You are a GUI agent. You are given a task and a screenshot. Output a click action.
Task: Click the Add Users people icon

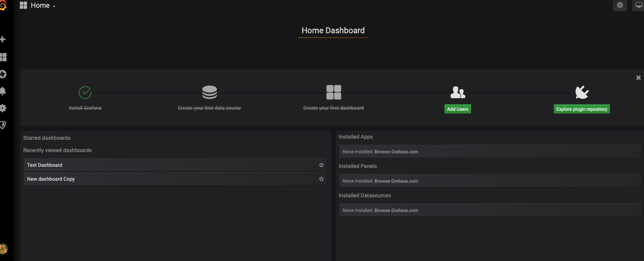[458, 92]
